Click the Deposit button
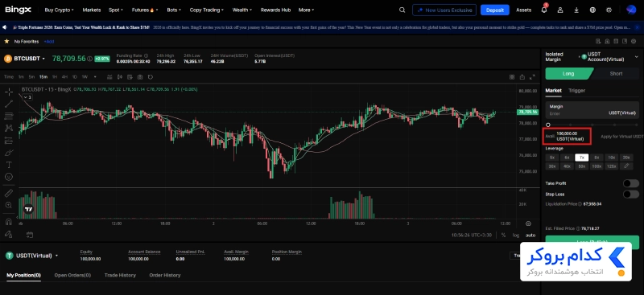This screenshot has height=295, width=644. pos(494,10)
